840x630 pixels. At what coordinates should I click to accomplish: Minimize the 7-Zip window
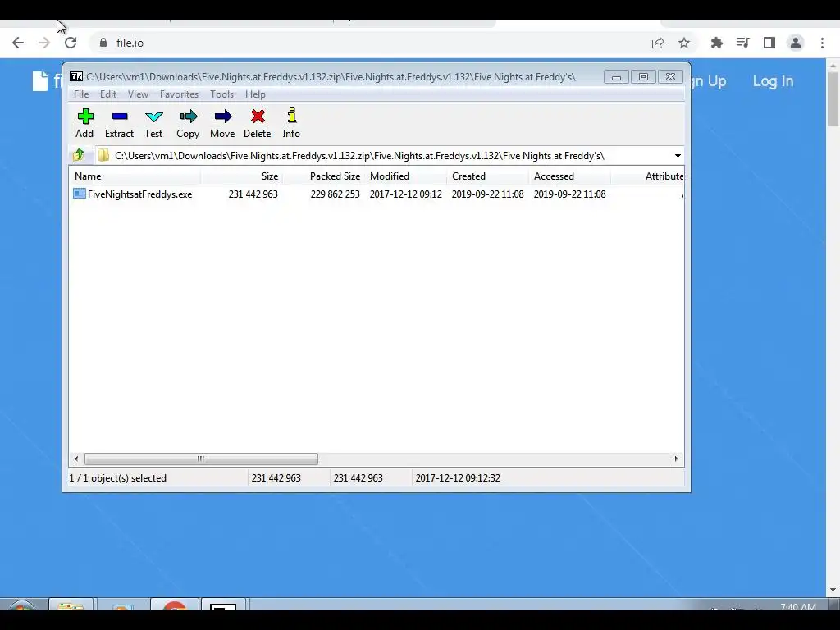point(616,77)
